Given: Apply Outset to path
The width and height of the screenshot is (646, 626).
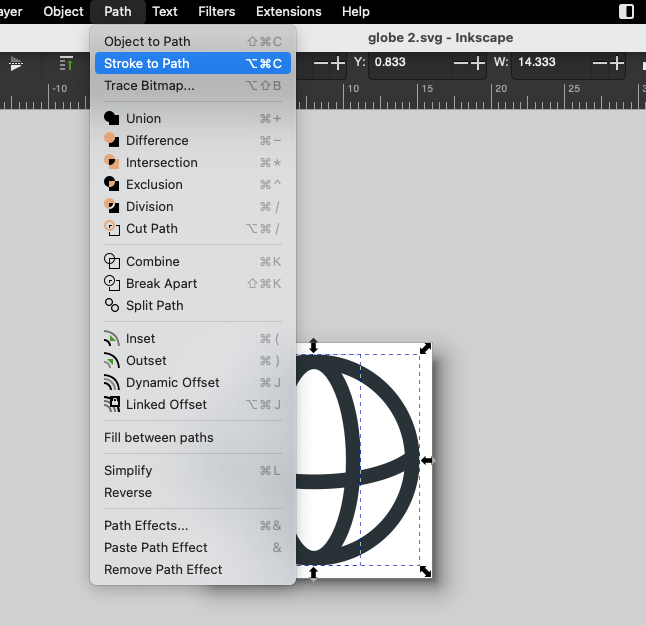Looking at the screenshot, I should click(193, 361).
